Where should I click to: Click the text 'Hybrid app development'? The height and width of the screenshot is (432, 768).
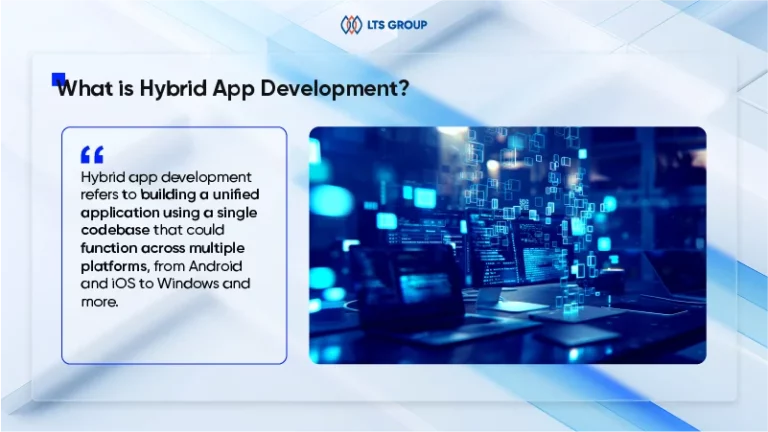[166, 177]
